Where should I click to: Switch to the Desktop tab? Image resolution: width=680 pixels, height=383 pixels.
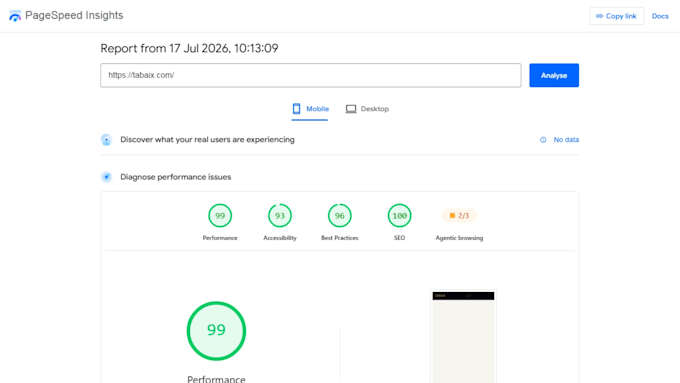click(x=367, y=109)
